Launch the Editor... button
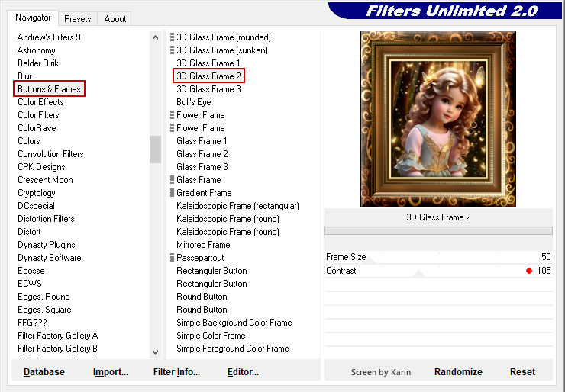Viewport: 565px width, 392px height. pyautogui.click(x=243, y=372)
